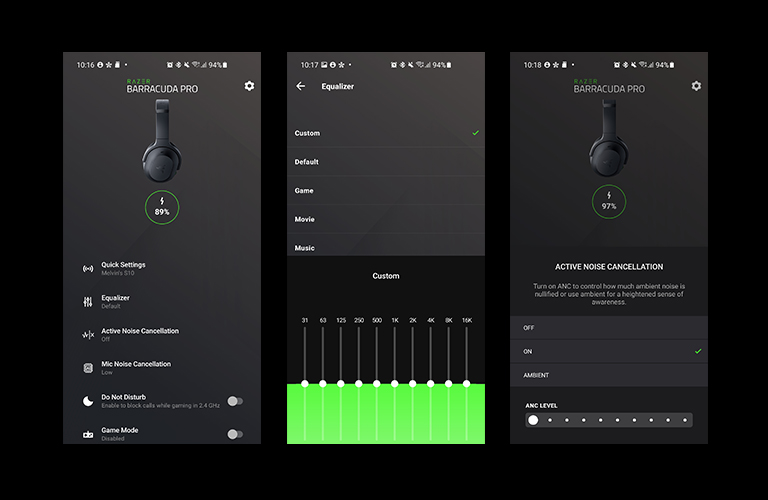Set ANC Level to the last dot
Viewport: 768px width, 500px height.
(x=685, y=420)
